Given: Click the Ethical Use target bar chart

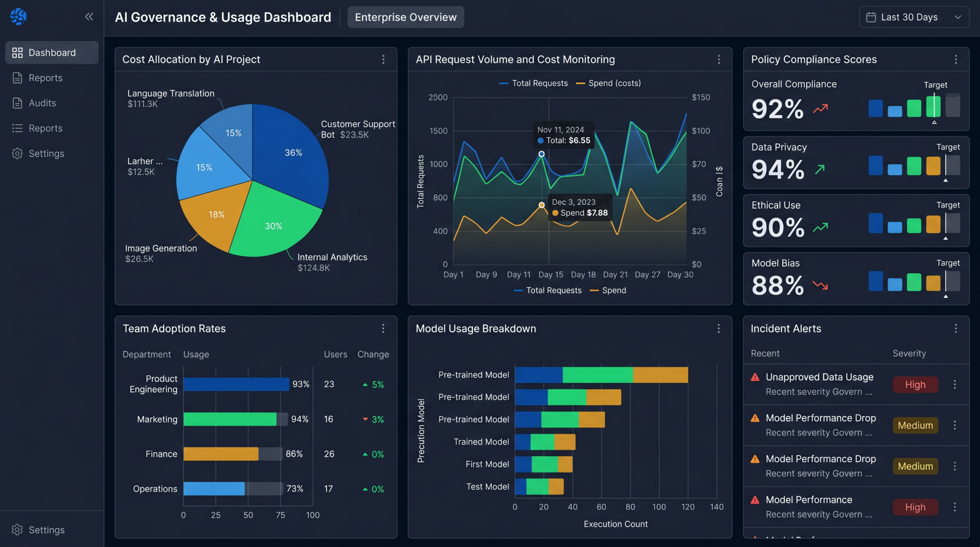Looking at the screenshot, I should 914,223.
